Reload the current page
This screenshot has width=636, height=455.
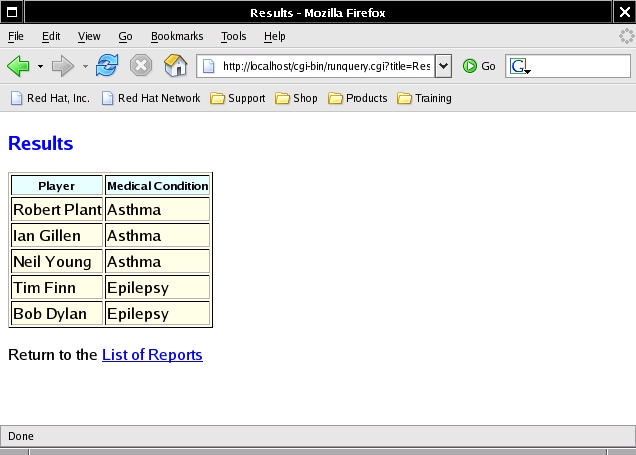pyautogui.click(x=107, y=66)
